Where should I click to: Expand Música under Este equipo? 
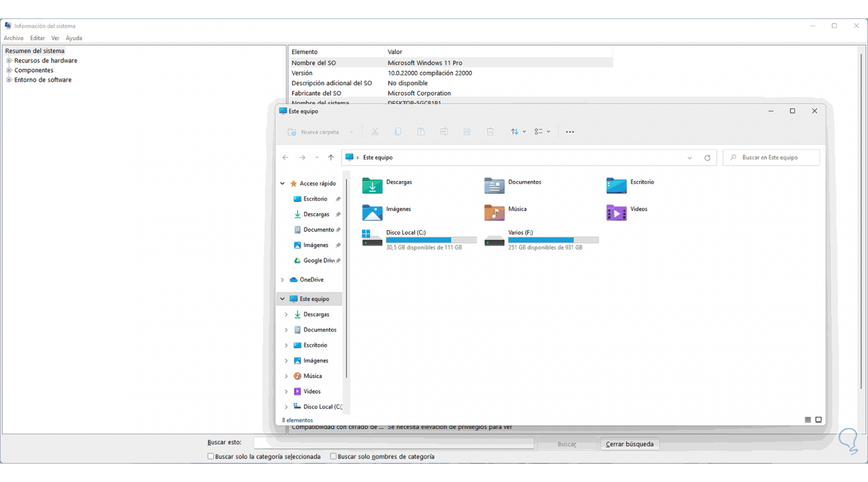286,376
